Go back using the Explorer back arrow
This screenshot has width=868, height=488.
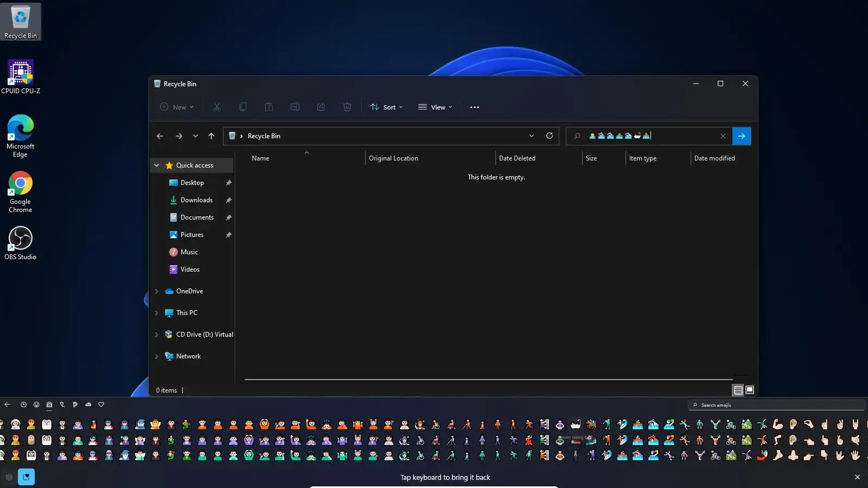(160, 136)
